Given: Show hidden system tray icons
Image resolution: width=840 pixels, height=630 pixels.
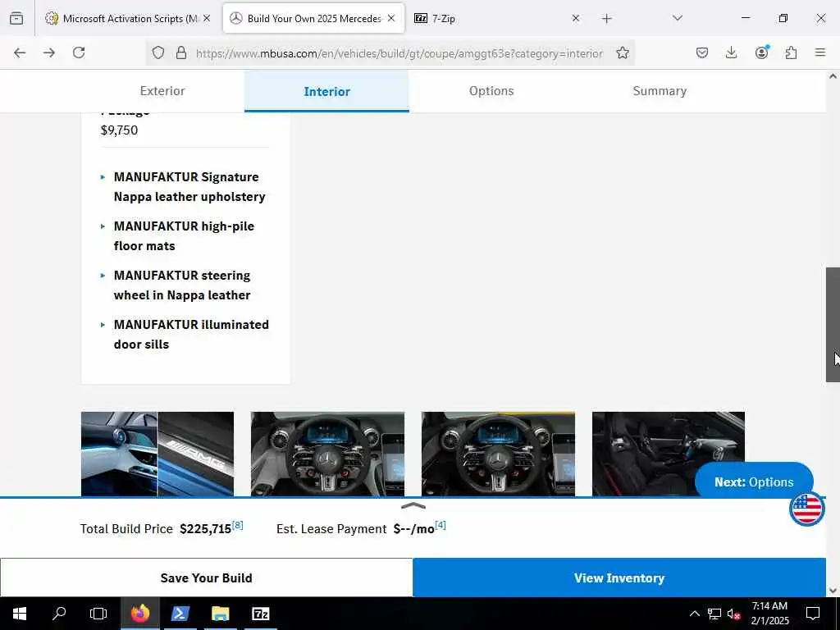Looking at the screenshot, I should pyautogui.click(x=694, y=614).
